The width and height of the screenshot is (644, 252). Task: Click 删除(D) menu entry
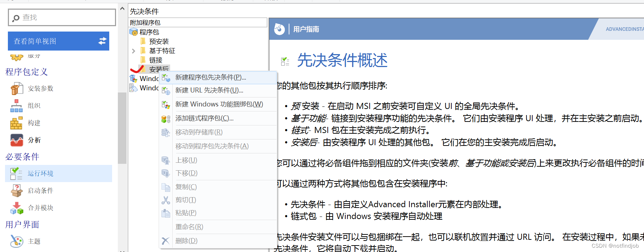(218, 241)
